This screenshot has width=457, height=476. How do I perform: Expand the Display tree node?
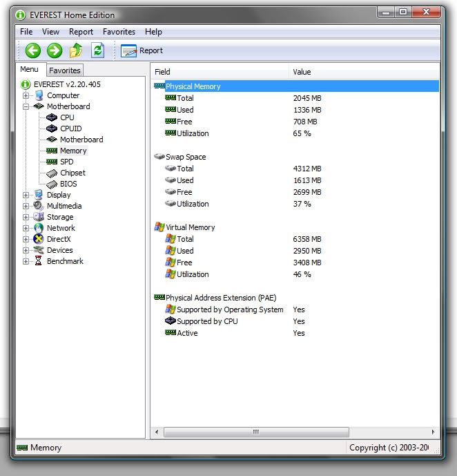[x=26, y=196]
